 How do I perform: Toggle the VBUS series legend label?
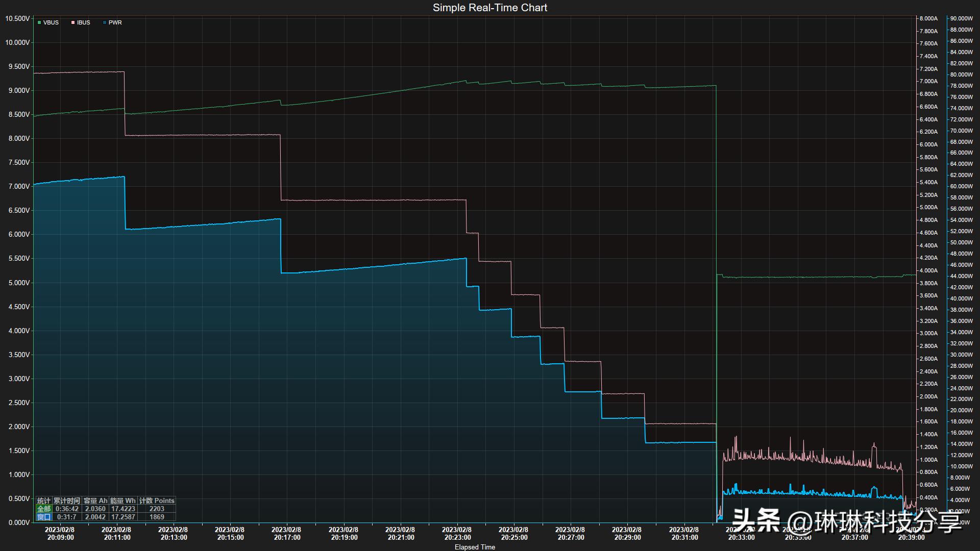(51, 22)
